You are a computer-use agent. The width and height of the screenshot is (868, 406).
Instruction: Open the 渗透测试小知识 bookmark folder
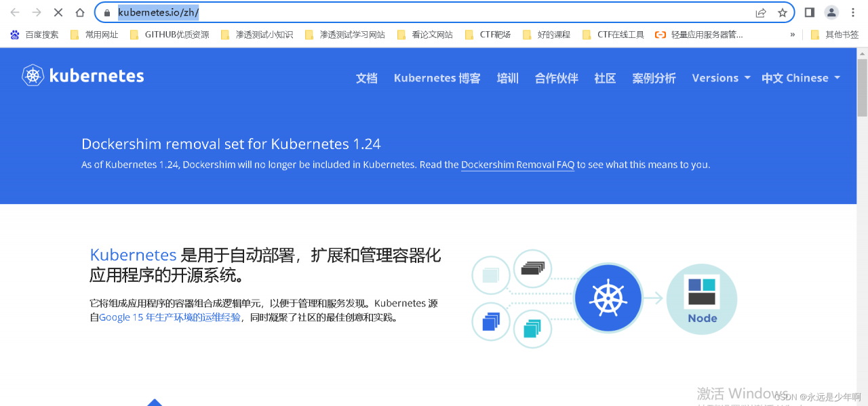tap(257, 35)
